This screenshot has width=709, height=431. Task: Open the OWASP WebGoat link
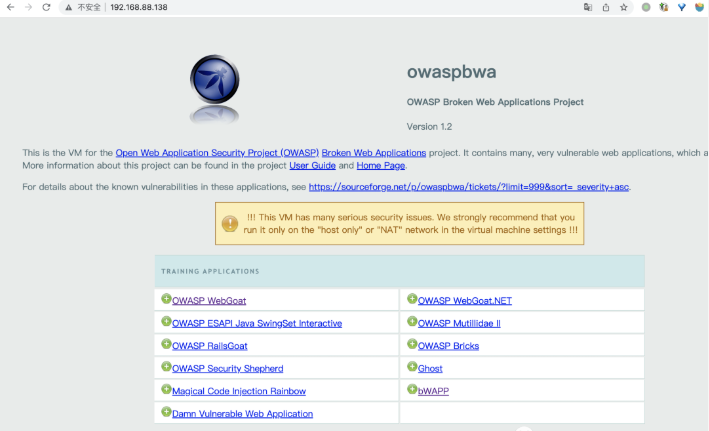pyautogui.click(x=209, y=301)
